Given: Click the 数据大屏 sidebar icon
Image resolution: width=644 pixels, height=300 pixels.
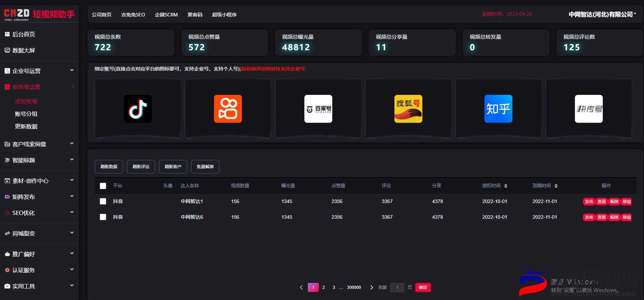Looking at the screenshot, I should [7, 50].
